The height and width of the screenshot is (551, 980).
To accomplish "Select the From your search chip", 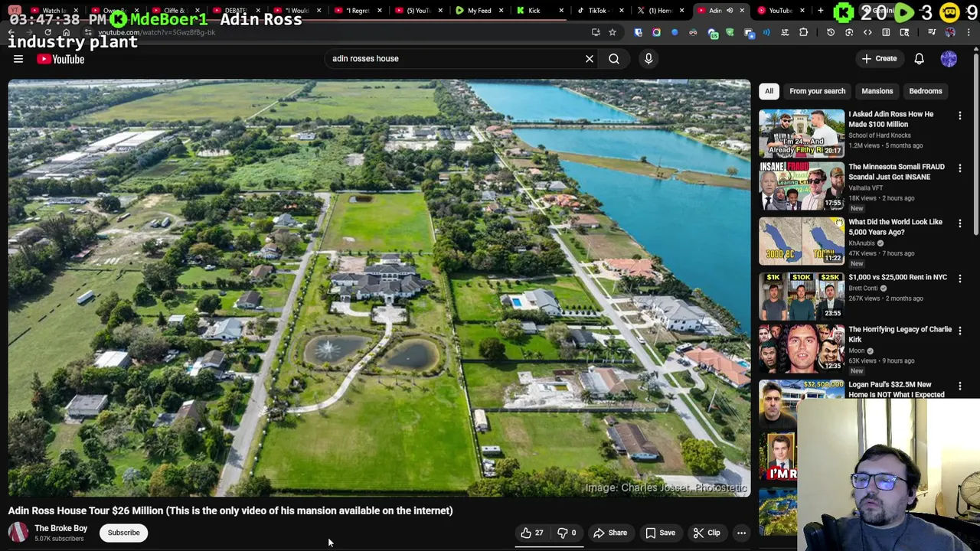I will coord(817,91).
